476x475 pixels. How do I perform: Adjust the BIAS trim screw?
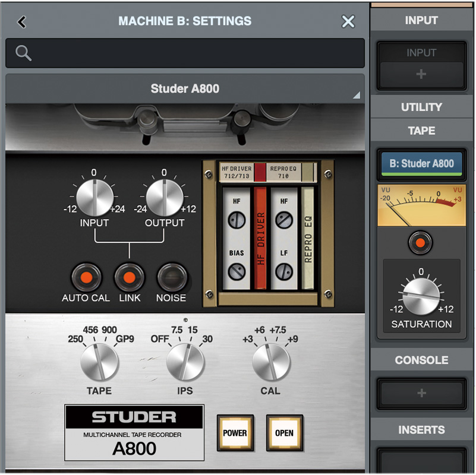click(x=237, y=271)
